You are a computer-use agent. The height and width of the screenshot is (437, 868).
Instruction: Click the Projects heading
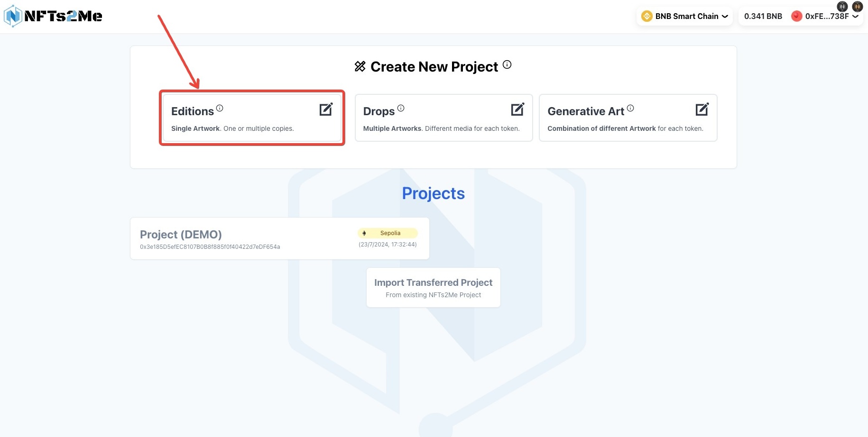coord(434,193)
